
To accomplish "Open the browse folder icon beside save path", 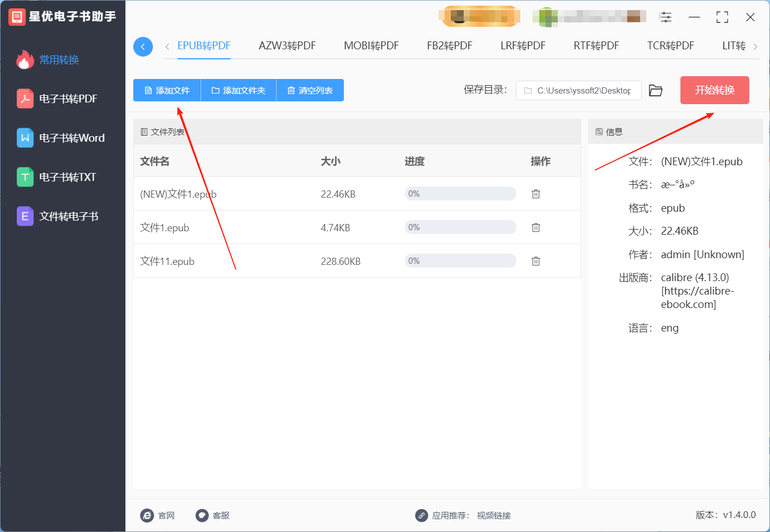I will point(656,90).
